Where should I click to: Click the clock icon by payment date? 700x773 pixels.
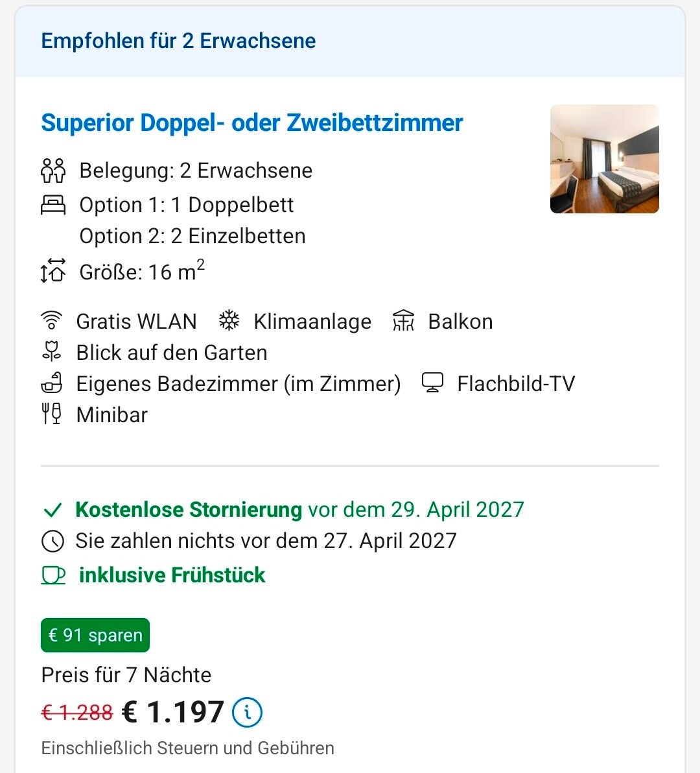52,541
